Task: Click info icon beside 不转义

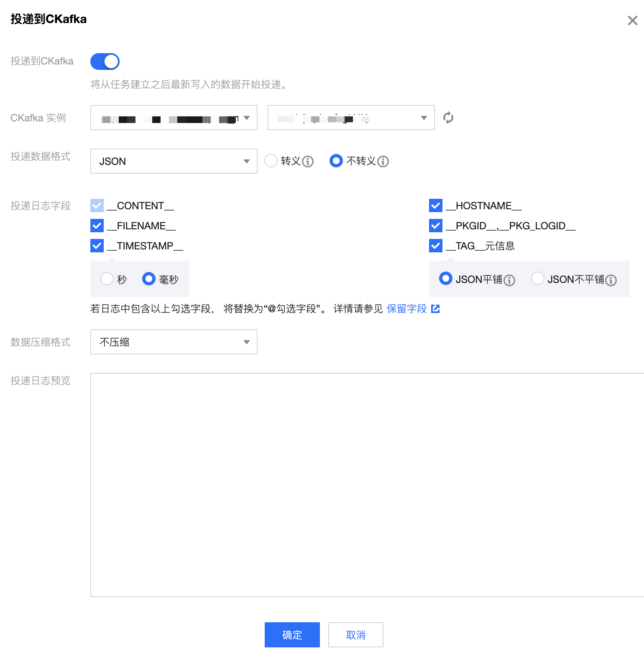Action: (383, 162)
